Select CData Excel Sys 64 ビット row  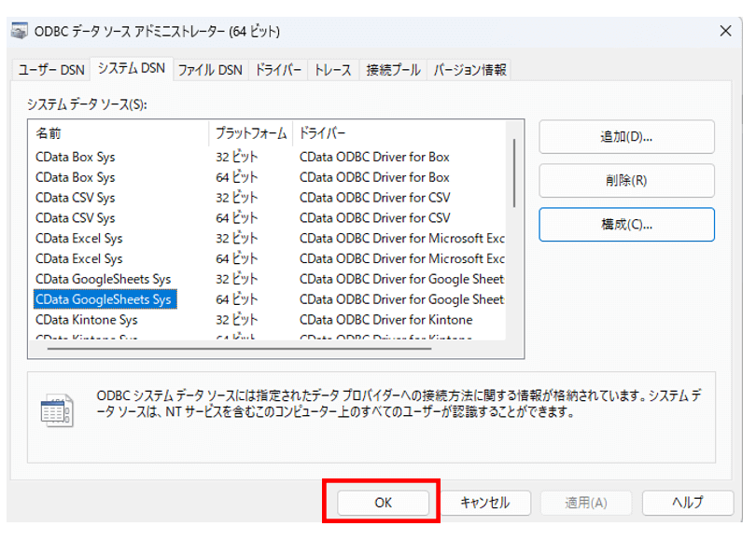coord(268,258)
